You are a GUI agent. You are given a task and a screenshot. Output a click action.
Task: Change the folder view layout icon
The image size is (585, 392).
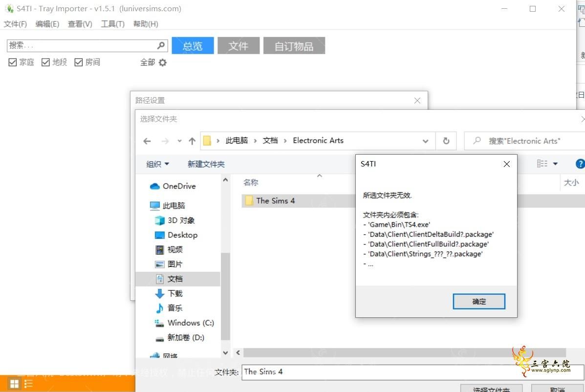click(542, 164)
